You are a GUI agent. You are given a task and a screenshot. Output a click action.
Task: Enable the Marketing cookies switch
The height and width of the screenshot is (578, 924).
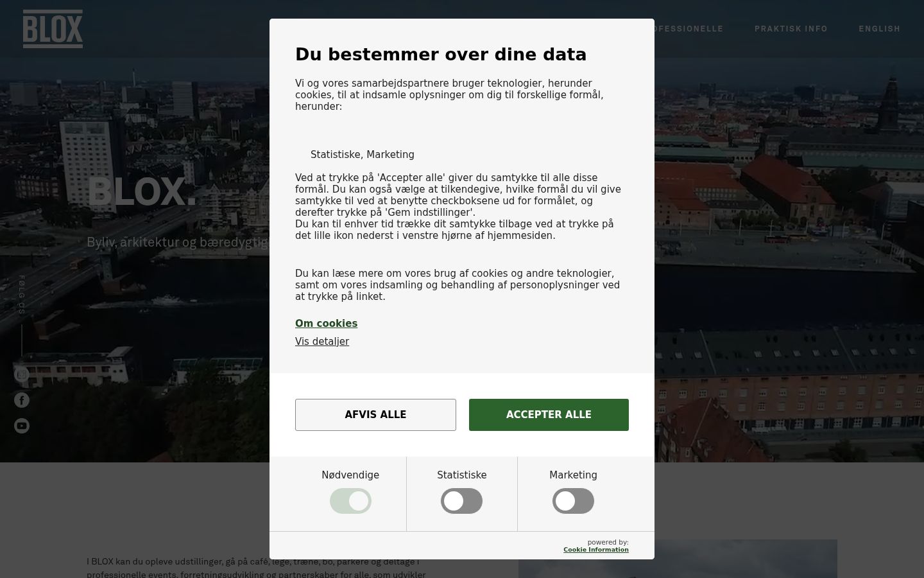tap(573, 501)
